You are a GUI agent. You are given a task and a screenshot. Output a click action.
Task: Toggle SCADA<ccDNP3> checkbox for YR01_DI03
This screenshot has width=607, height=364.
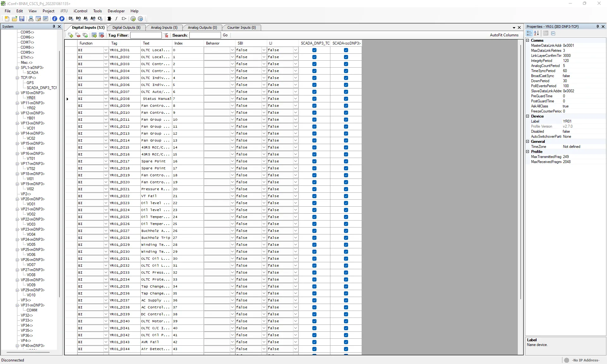pos(346,64)
